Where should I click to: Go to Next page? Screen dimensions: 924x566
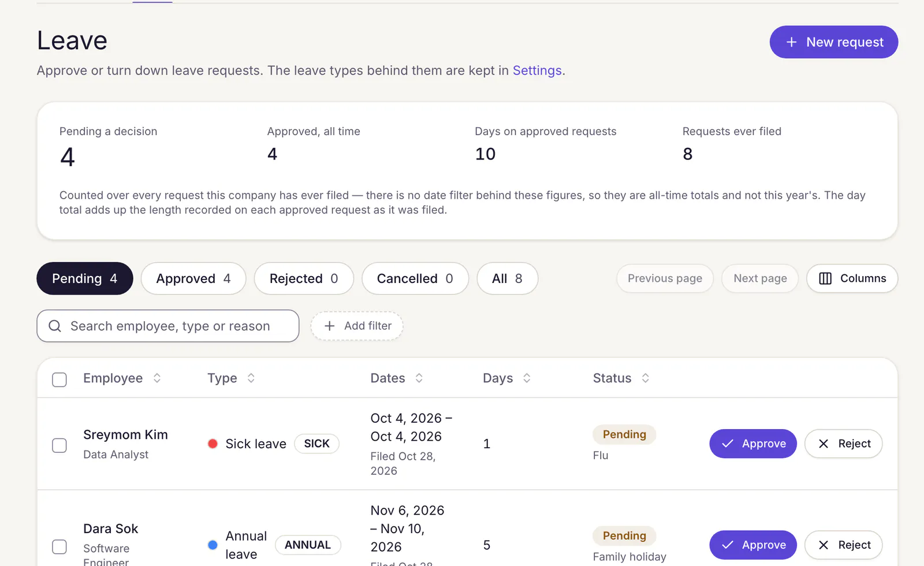[760, 278]
